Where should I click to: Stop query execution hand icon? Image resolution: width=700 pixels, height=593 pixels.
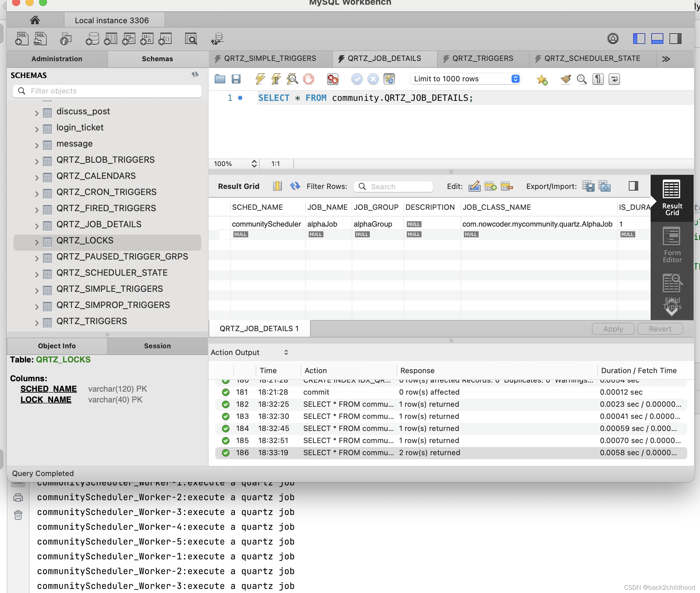[x=309, y=79]
